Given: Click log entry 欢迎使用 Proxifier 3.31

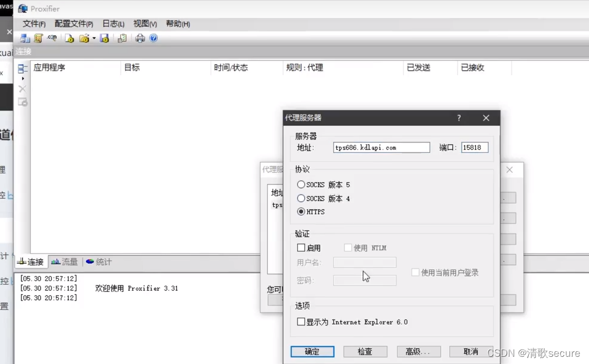Looking at the screenshot, I should (x=137, y=288).
